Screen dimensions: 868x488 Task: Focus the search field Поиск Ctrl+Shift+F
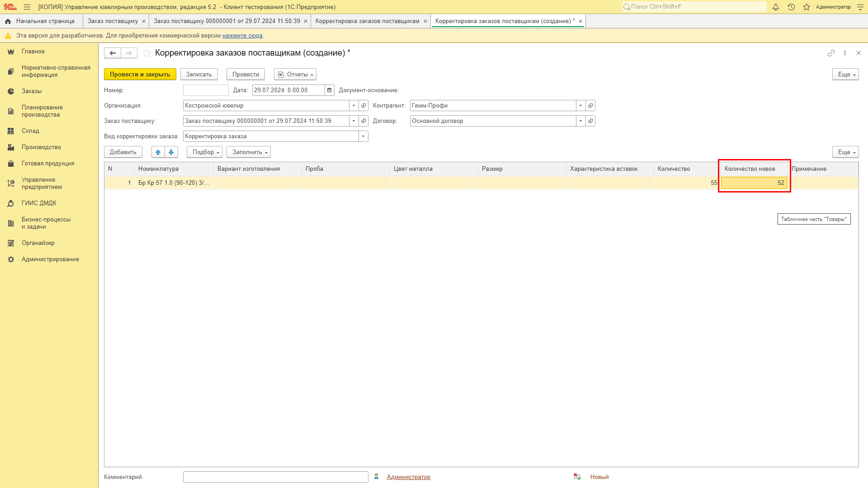point(694,7)
